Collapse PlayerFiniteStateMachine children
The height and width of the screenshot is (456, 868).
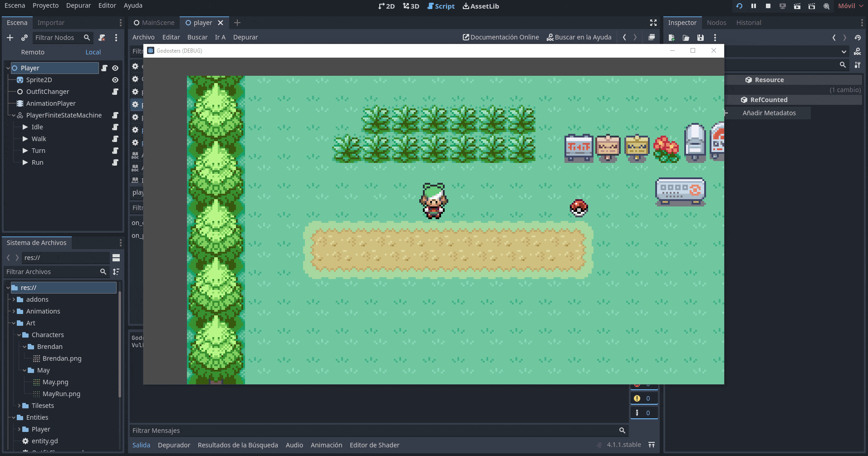tap(14, 115)
